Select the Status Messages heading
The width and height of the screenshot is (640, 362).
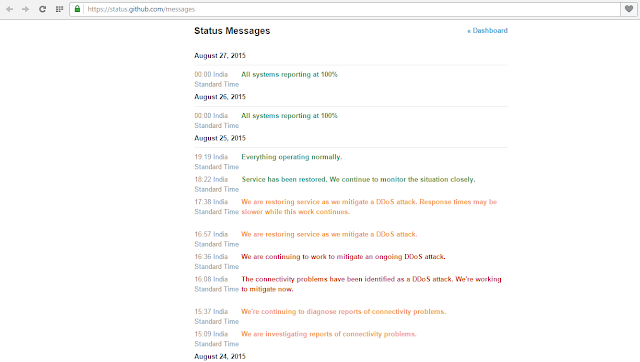click(x=232, y=31)
